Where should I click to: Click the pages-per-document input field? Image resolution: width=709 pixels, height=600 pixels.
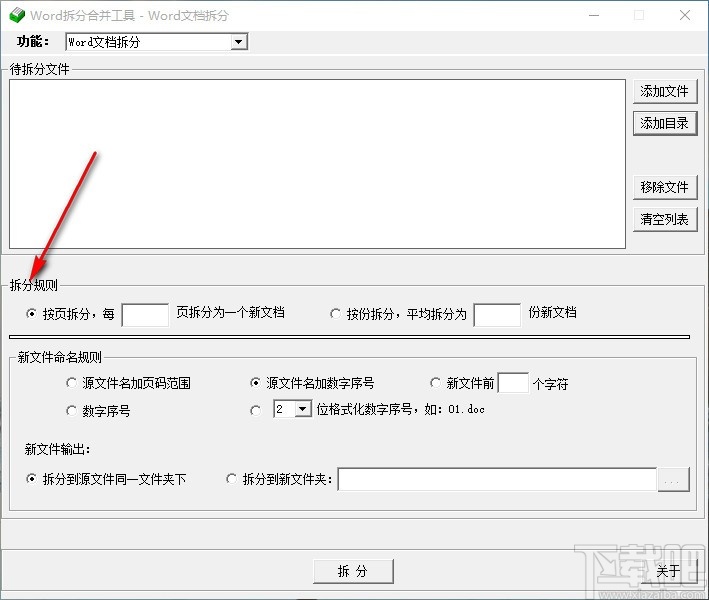pyautogui.click(x=145, y=315)
